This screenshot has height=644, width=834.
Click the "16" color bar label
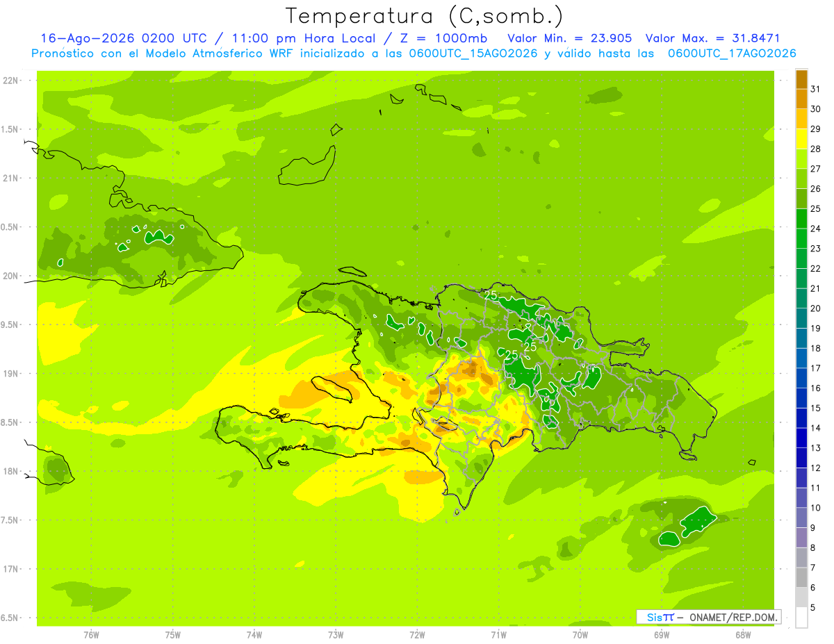pos(816,388)
